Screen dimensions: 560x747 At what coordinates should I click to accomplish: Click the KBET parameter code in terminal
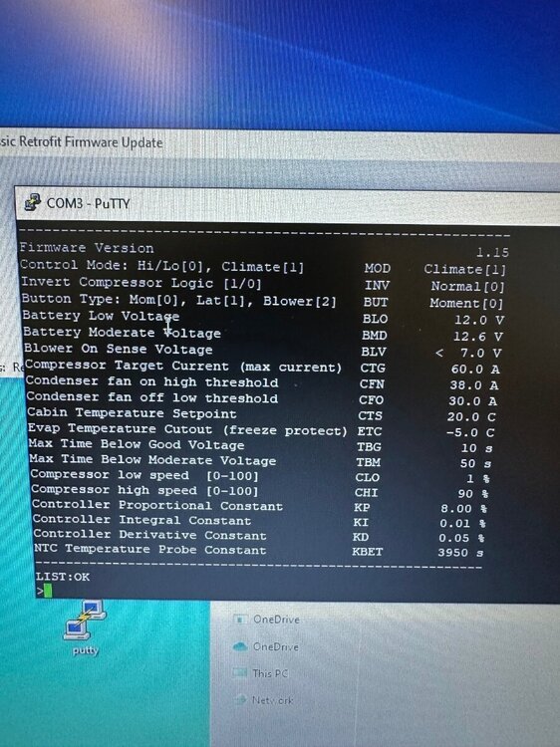(x=367, y=552)
